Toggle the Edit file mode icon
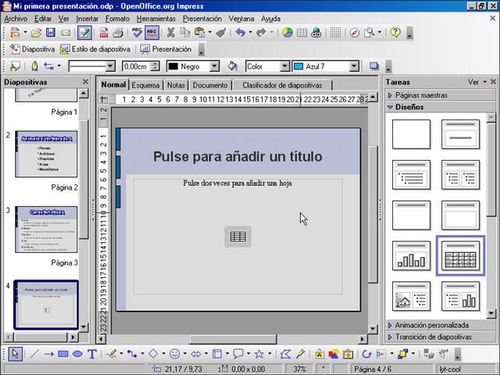 [x=84, y=33]
